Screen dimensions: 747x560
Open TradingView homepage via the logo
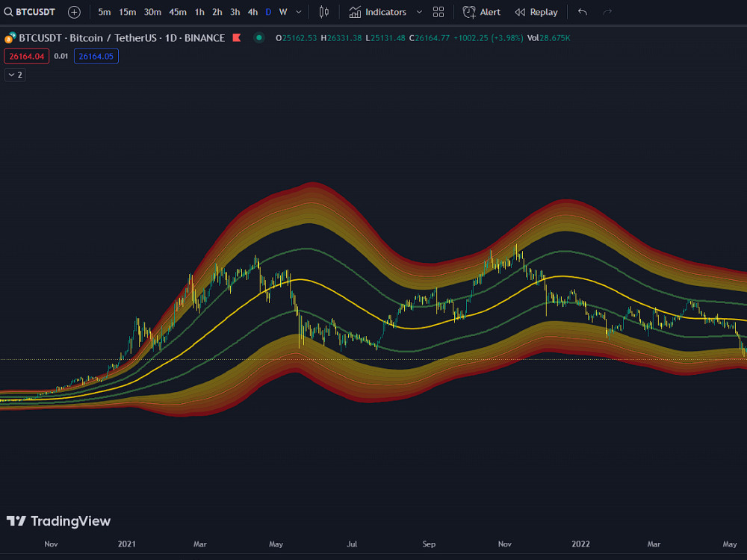pos(58,520)
